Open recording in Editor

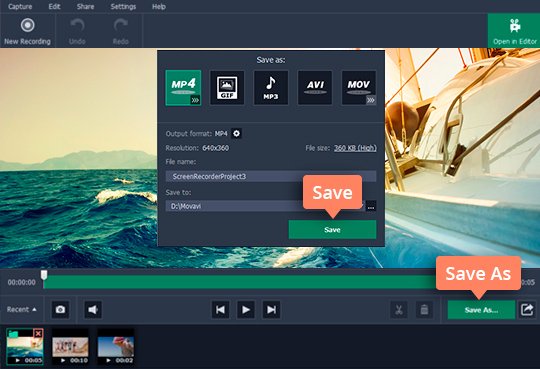tap(515, 31)
